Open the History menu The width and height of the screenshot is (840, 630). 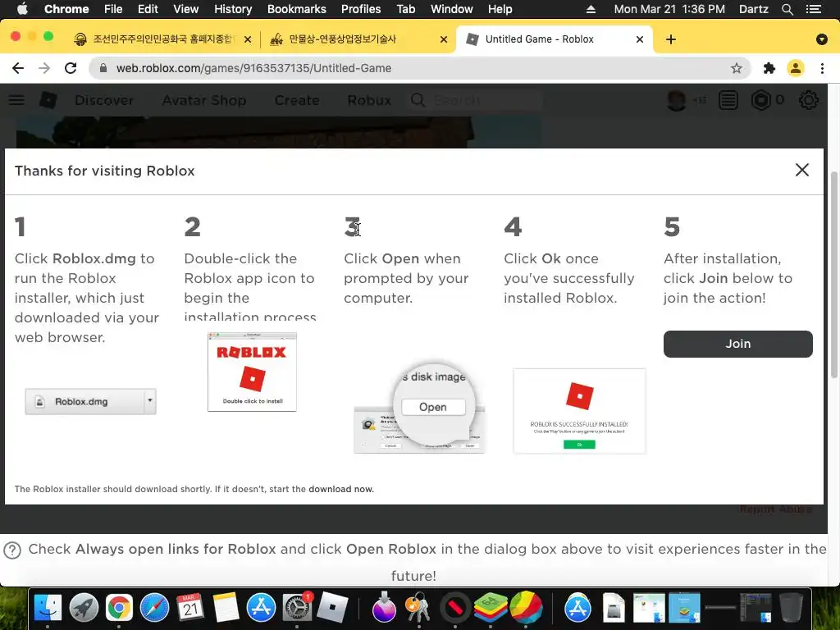coord(233,9)
